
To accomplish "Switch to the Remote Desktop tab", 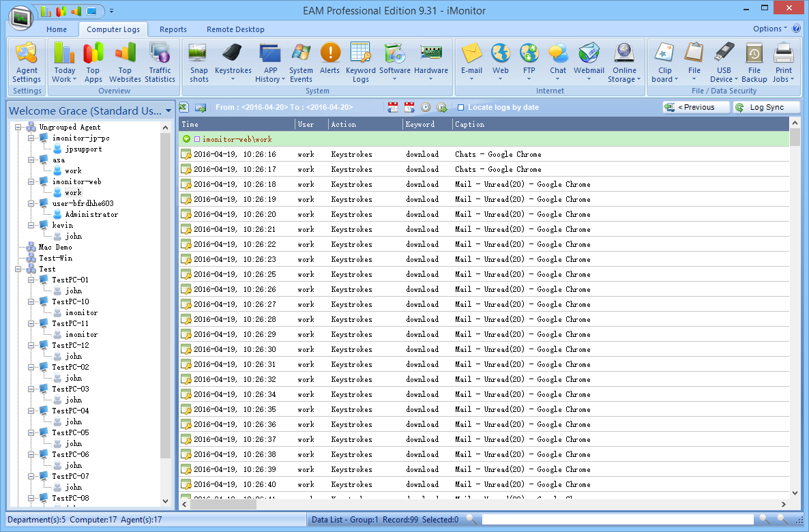I will coord(235,29).
